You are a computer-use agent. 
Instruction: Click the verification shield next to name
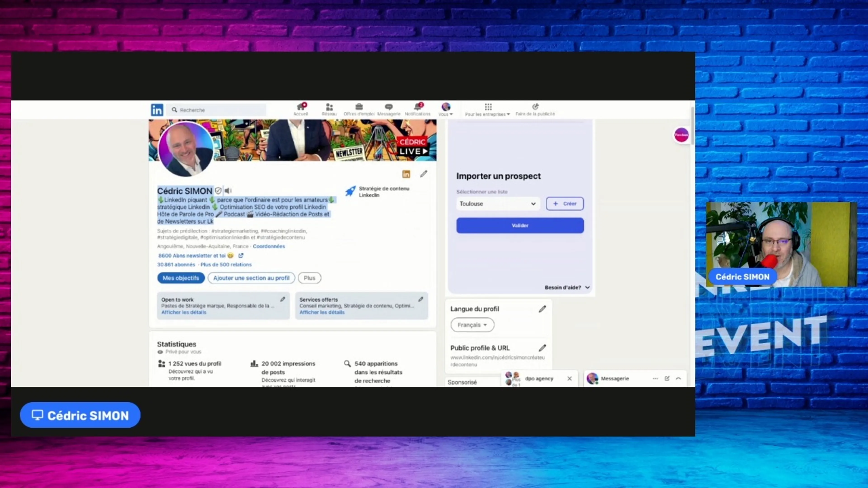pos(218,191)
